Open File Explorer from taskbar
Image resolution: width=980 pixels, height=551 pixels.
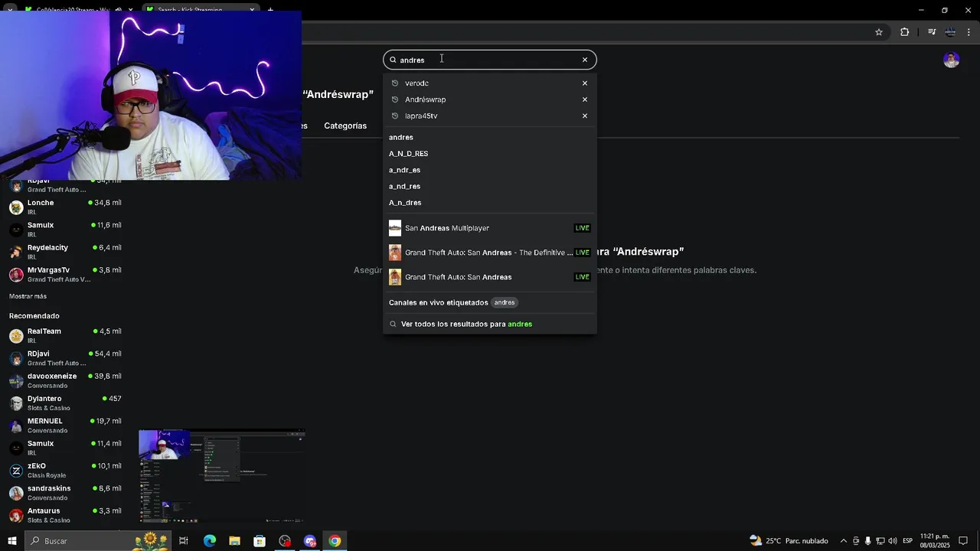234,541
